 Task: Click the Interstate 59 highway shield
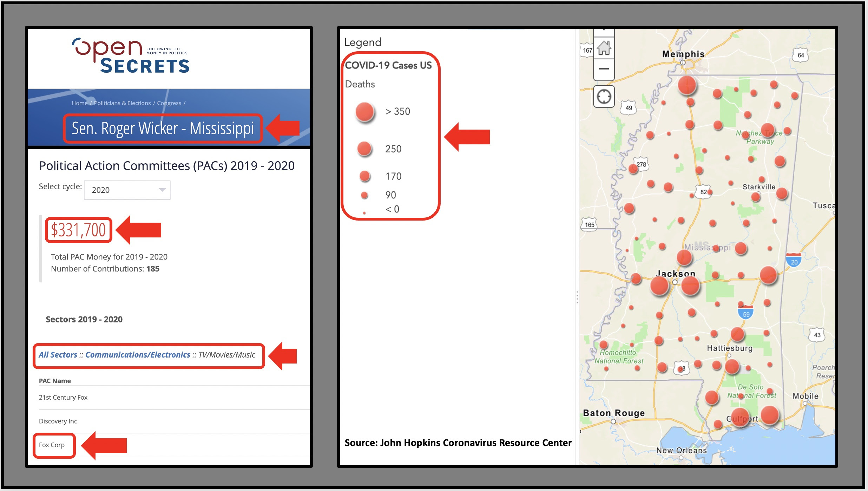click(x=746, y=313)
